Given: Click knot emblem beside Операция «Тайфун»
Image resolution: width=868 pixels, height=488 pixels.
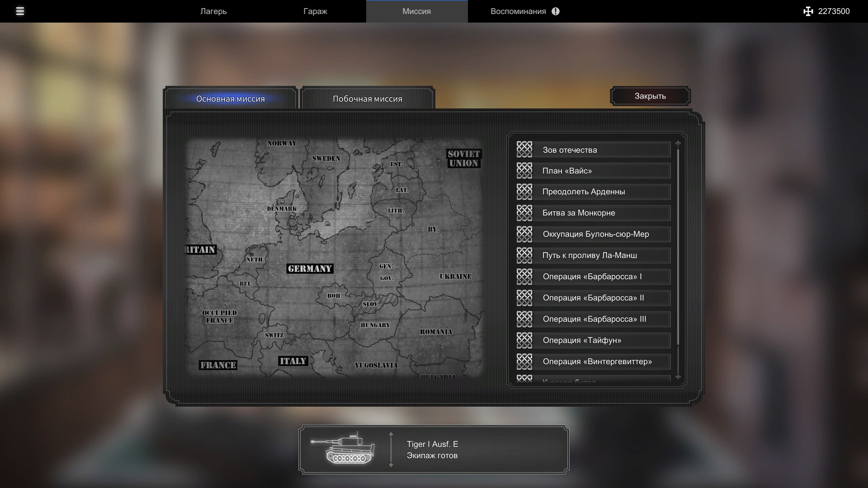Looking at the screenshot, I should pyautogui.click(x=524, y=340).
